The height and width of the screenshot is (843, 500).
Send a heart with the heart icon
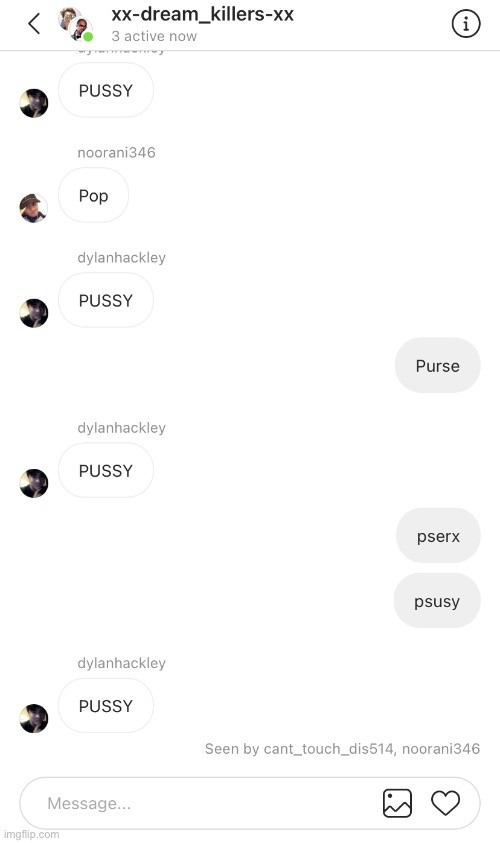point(446,803)
